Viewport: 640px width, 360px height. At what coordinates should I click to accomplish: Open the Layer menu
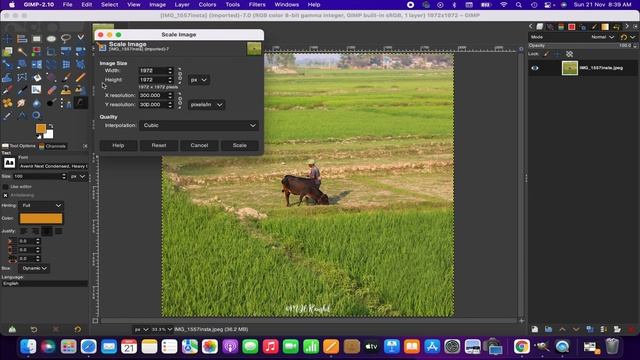[x=182, y=4]
